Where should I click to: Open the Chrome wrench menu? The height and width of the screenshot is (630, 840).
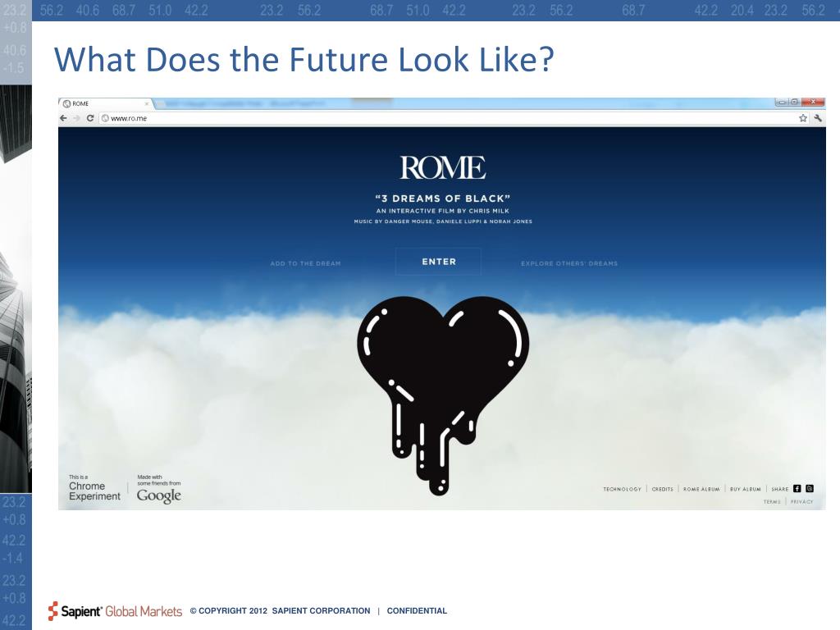[x=818, y=118]
